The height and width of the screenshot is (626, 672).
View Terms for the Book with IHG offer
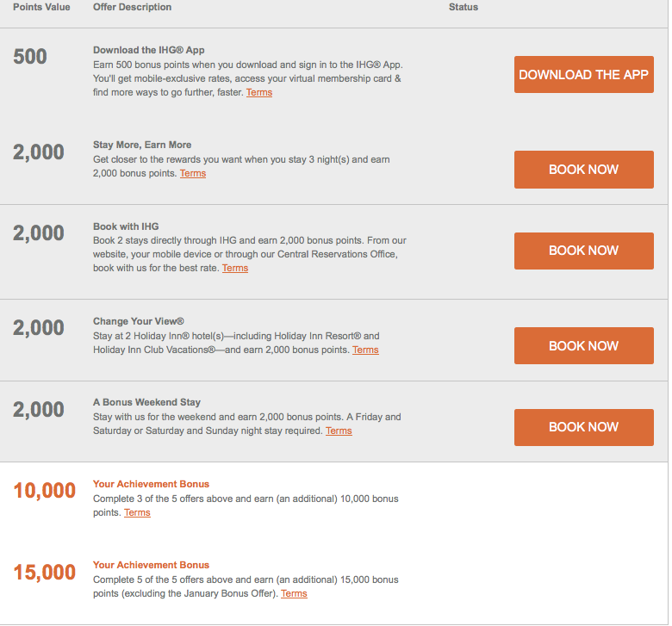coord(235,268)
